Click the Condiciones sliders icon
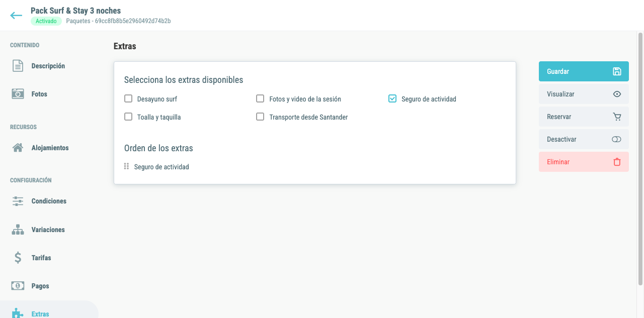 pos(18,201)
